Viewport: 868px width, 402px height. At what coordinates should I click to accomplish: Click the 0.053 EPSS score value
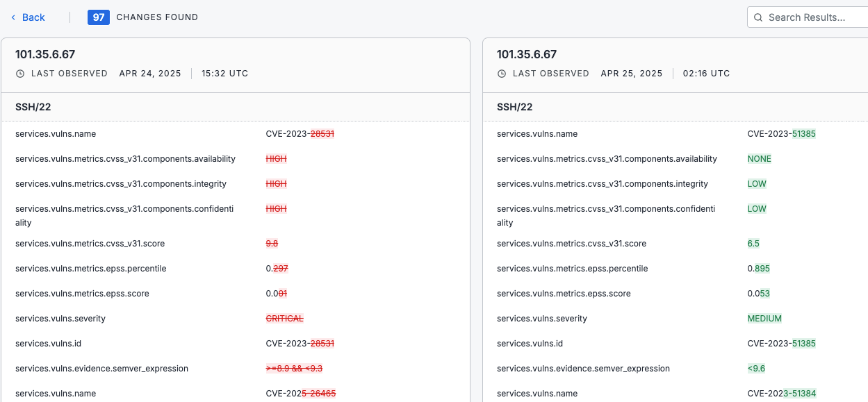[x=759, y=294]
